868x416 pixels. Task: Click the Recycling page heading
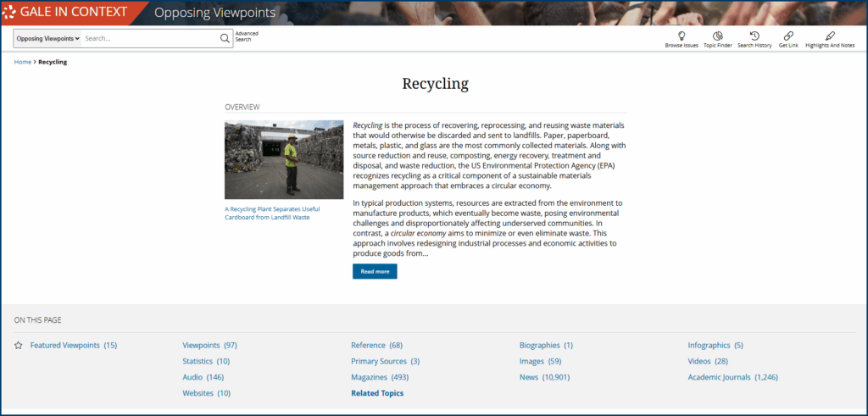coord(435,84)
